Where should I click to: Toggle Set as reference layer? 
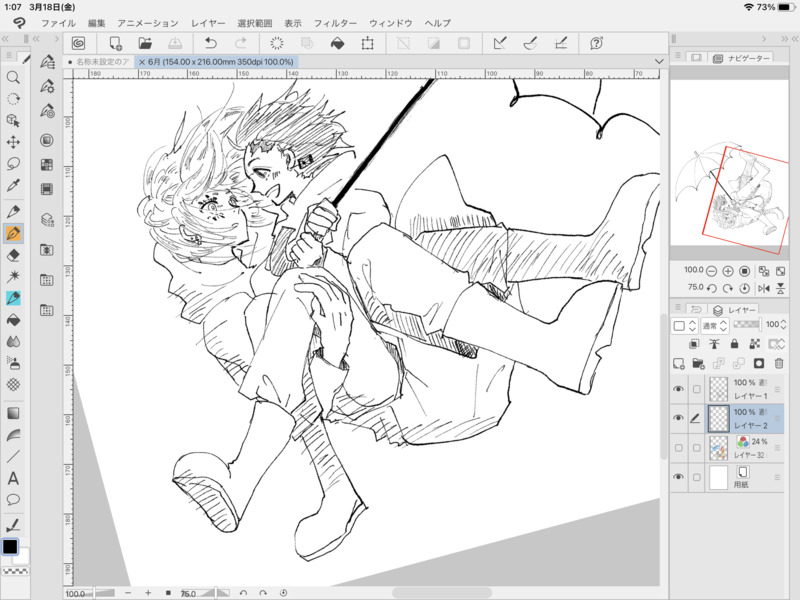714,344
